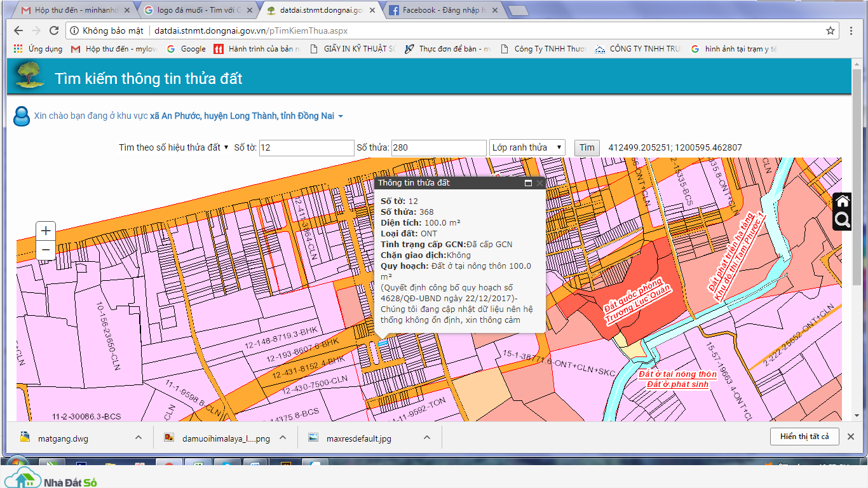Click parcel labeled 12-431-8152.4-BHK
868x488 pixels.
point(309,367)
